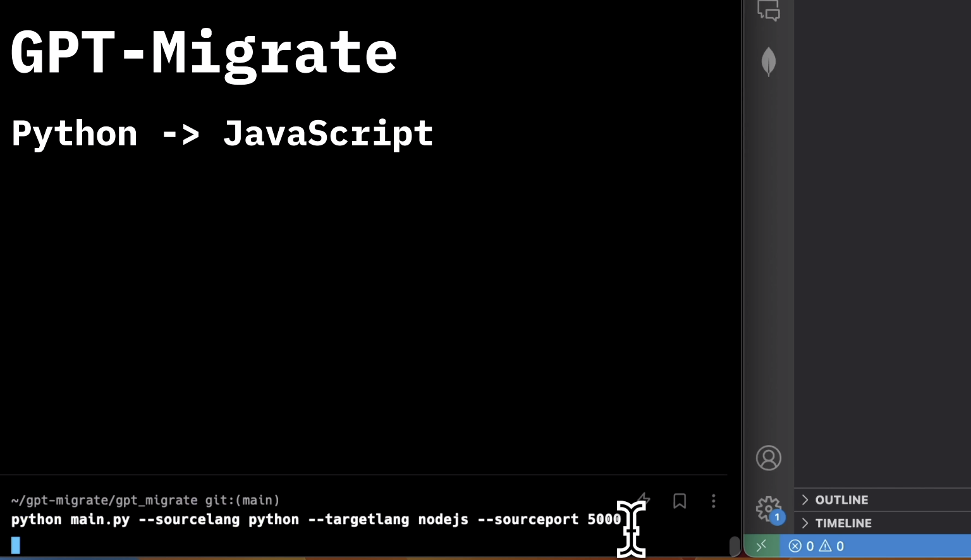Click the TIMELINE section header
The width and height of the screenshot is (971, 560).
pos(845,523)
